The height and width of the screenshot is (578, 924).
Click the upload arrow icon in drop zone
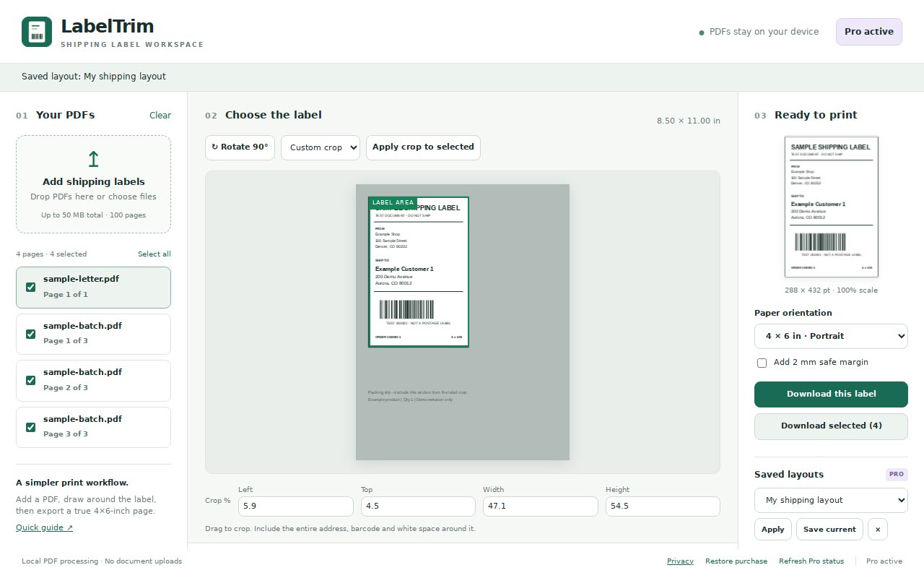93,159
